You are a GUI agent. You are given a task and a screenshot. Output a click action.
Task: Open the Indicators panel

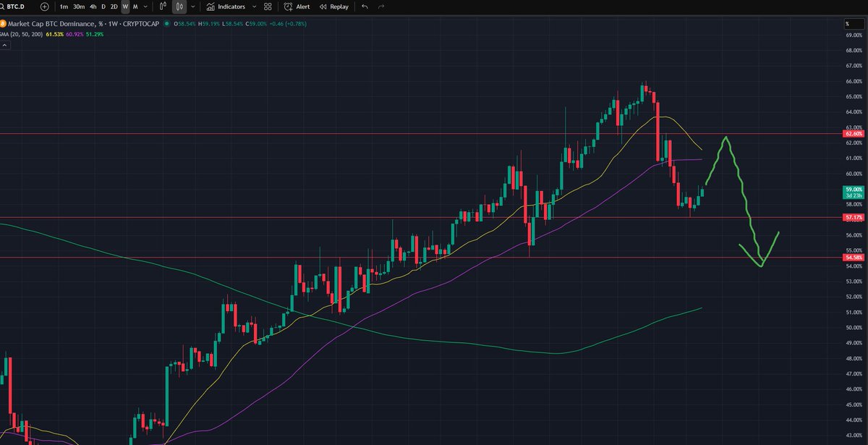click(226, 7)
